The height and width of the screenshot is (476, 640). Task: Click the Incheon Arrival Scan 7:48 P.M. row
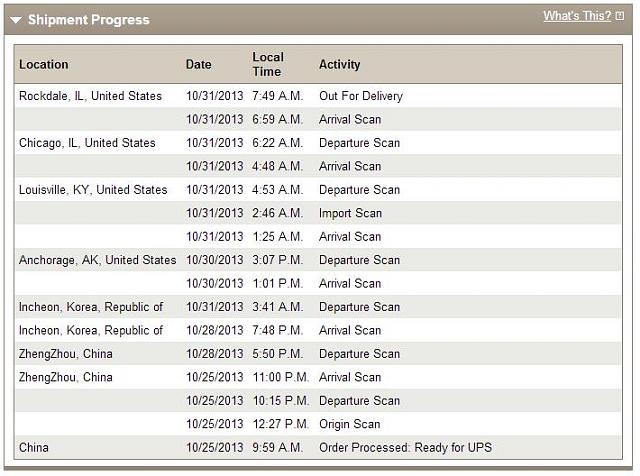(x=318, y=330)
